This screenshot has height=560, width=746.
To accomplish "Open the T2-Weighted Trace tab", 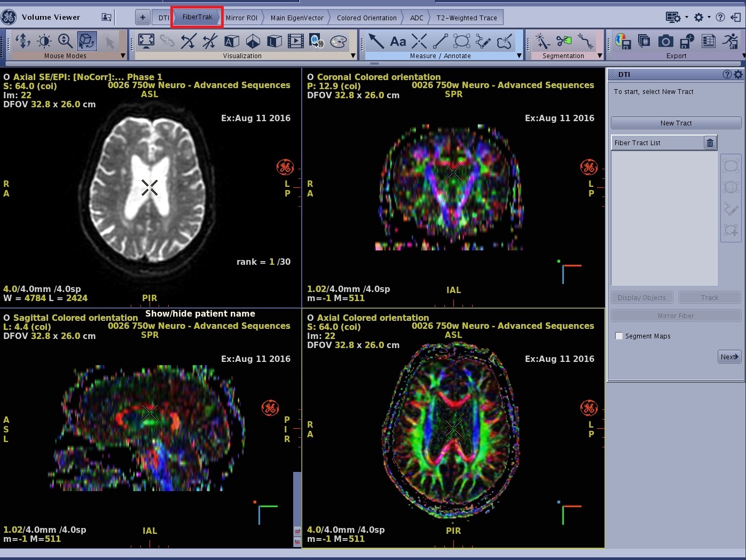I will (466, 18).
